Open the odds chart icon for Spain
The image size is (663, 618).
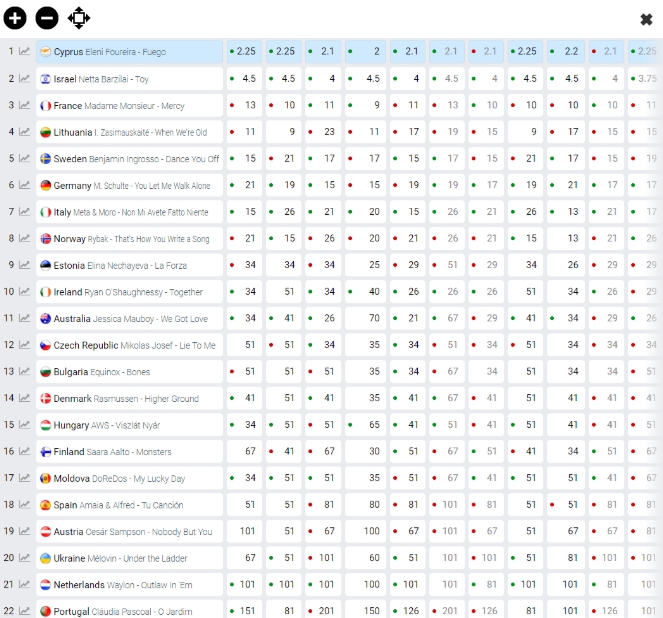(25, 504)
